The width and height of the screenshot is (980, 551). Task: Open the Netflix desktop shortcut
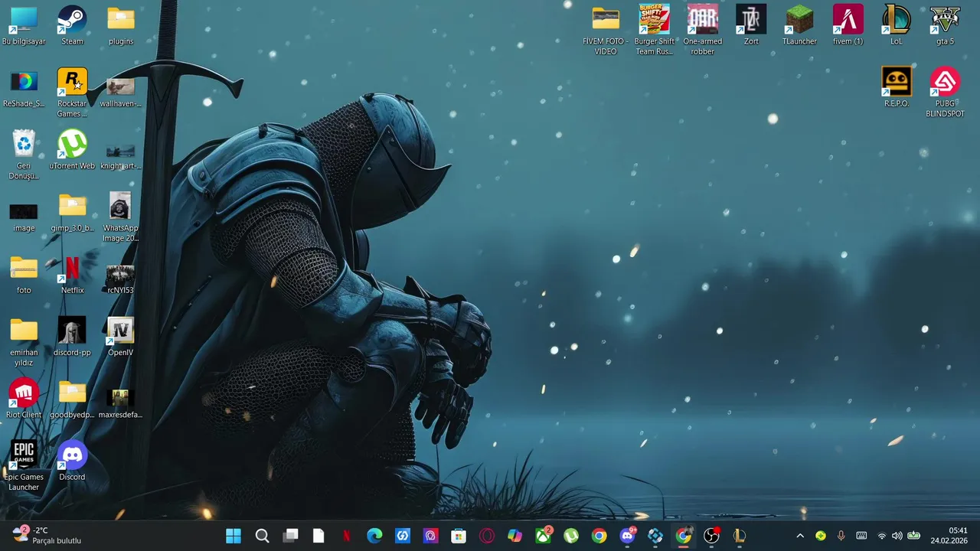(x=72, y=275)
